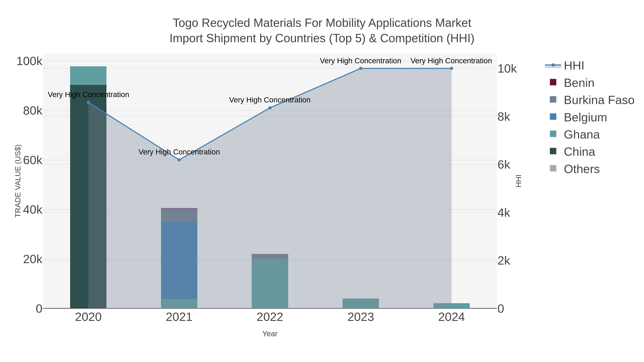Click the Ghana bar segment atop 2020

point(88,76)
